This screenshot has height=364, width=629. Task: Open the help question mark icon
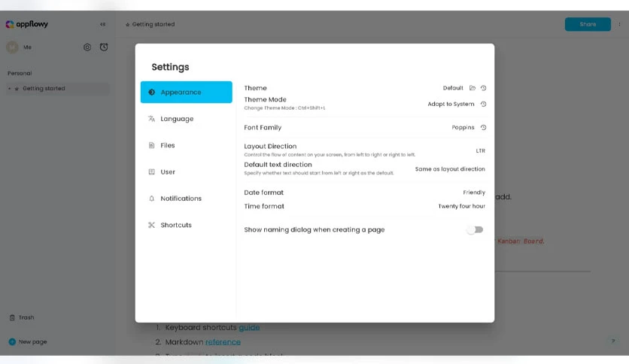pos(613,341)
